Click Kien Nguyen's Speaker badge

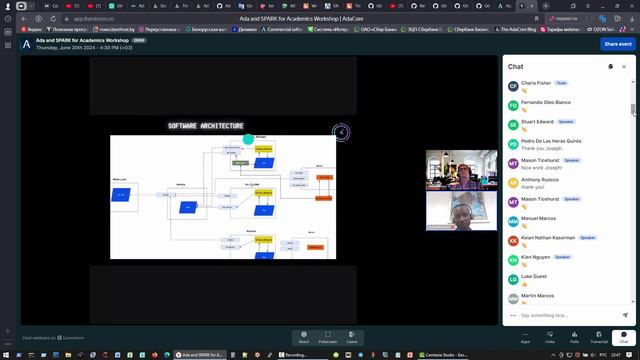(x=562, y=257)
